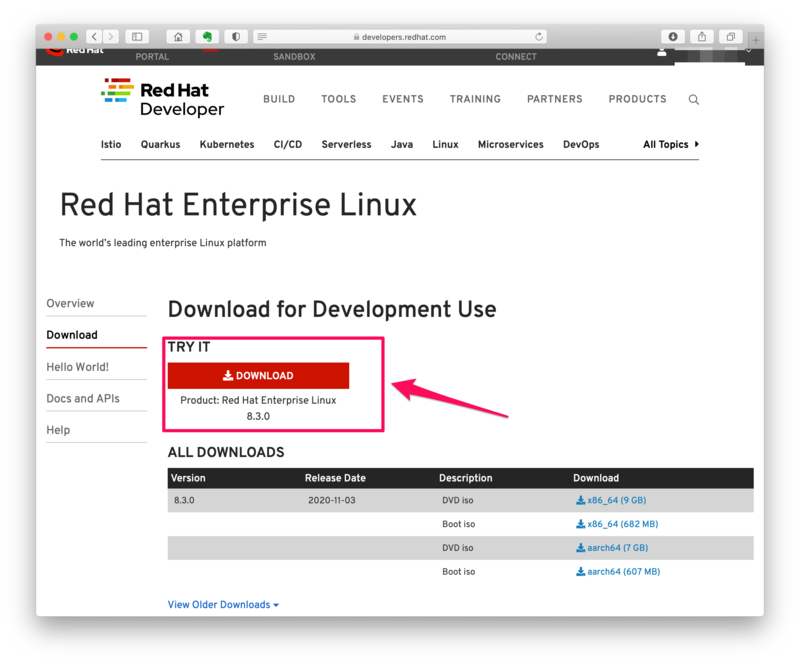Open the EVENTS menu
The image size is (800, 664).
[403, 99]
